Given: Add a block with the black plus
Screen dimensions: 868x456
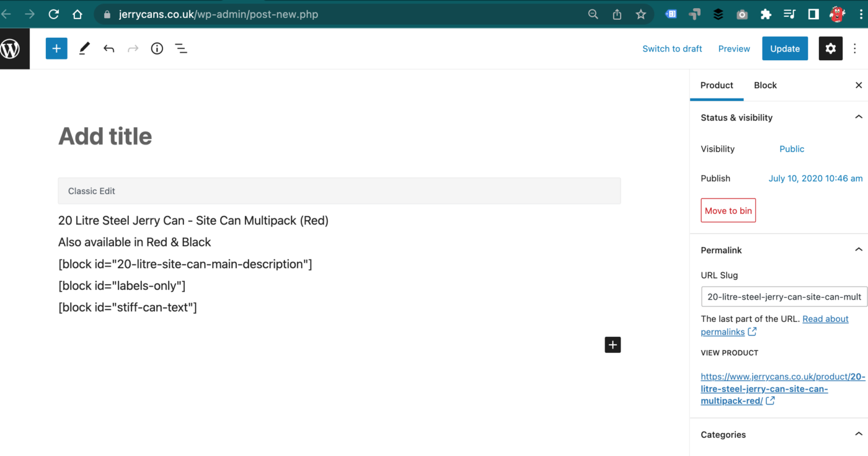Looking at the screenshot, I should (x=613, y=345).
